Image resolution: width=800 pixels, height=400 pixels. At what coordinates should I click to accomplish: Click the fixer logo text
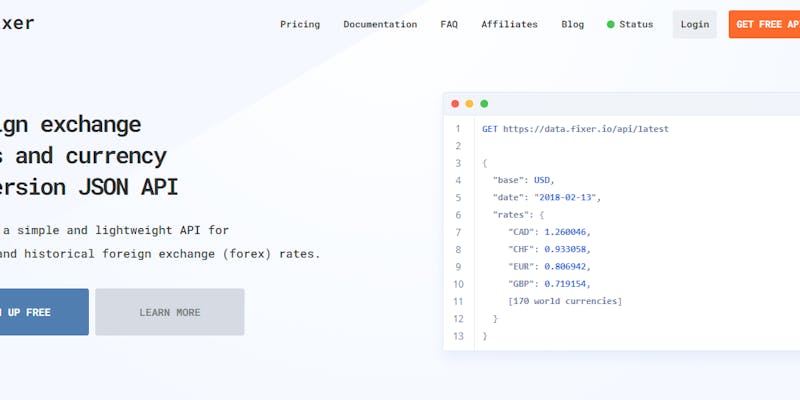coord(17,23)
